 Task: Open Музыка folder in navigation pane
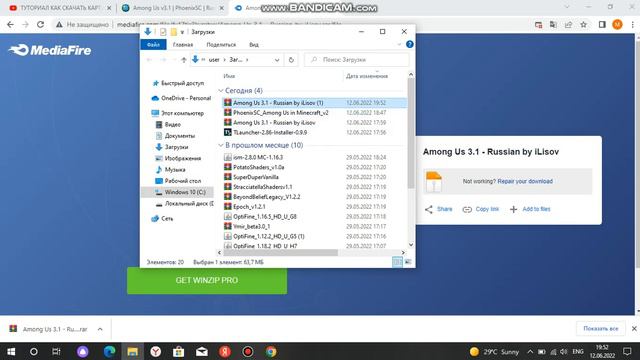pyautogui.click(x=170, y=169)
